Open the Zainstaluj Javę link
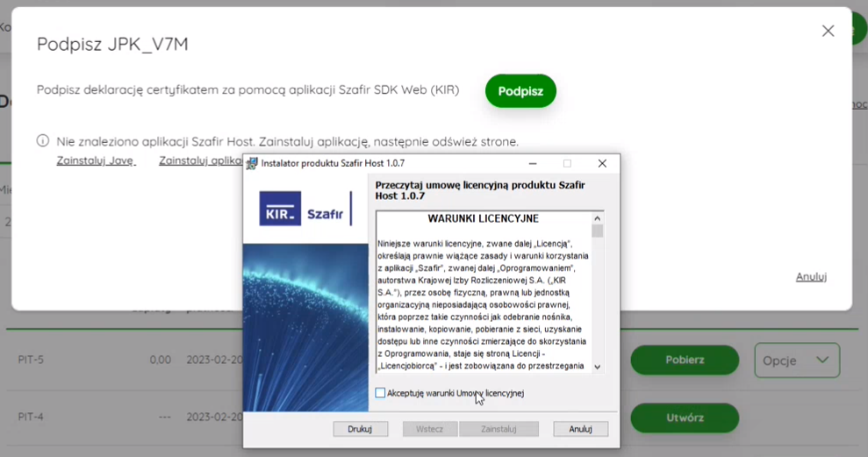The height and width of the screenshot is (457, 868). point(96,161)
